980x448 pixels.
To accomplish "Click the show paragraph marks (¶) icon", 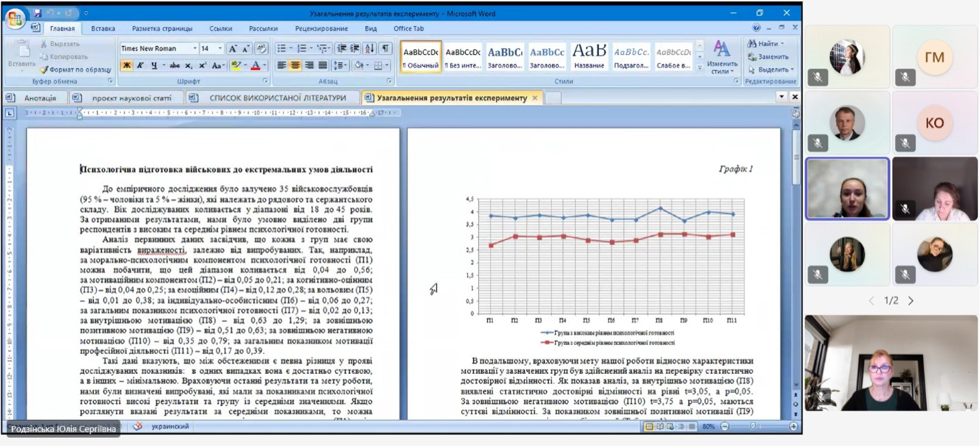I will (385, 49).
